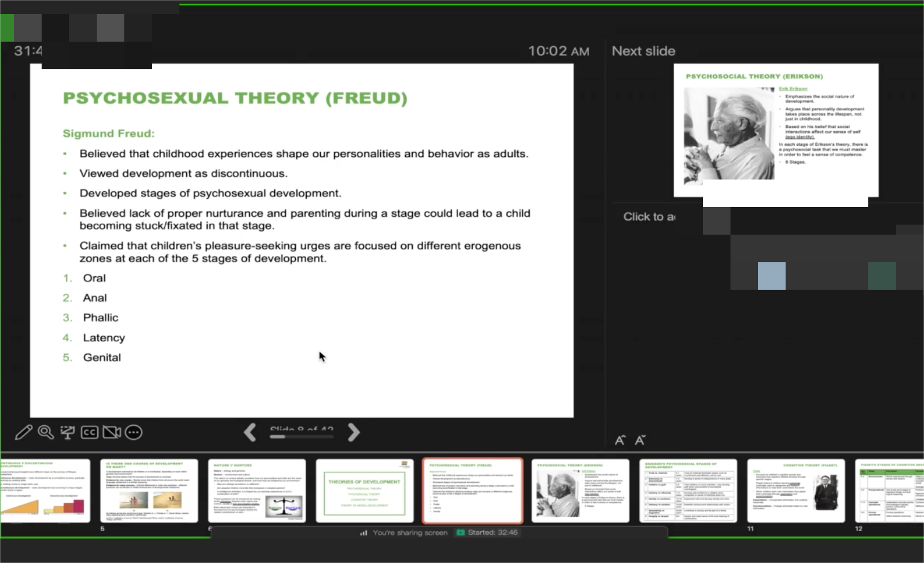Click the notes area to add notes
Image resolution: width=924 pixels, height=563 pixels.
coord(649,217)
